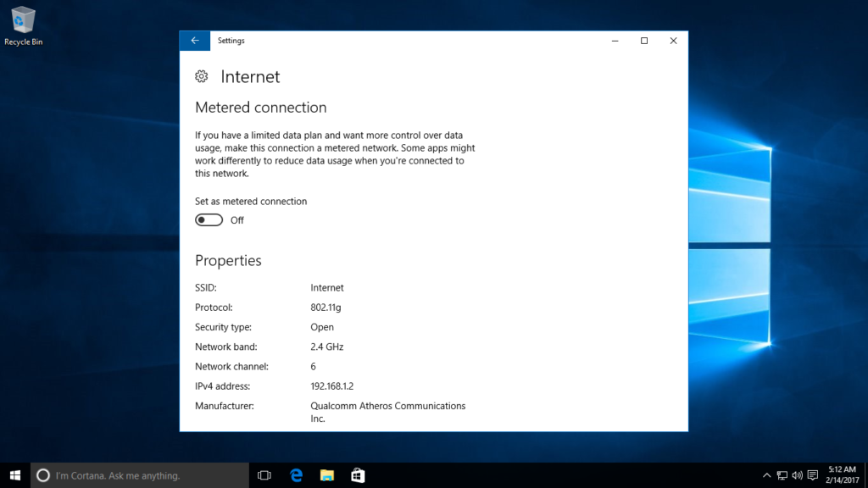Click the clock to open calendar
This screenshot has width=868, height=488.
click(x=842, y=475)
